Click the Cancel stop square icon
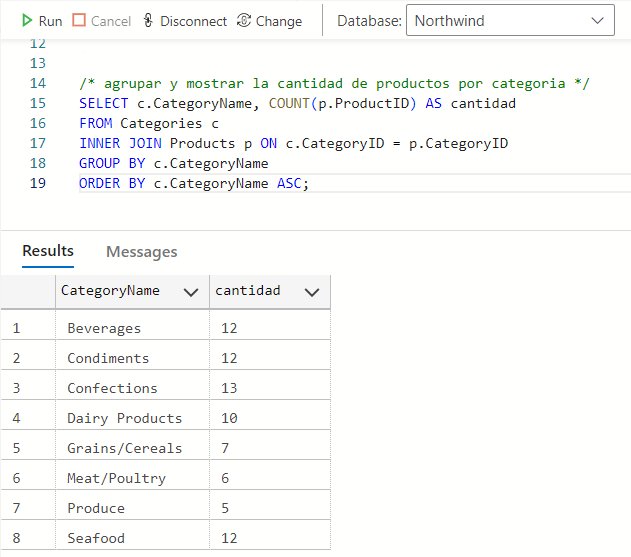The height and width of the screenshot is (557, 631). (x=79, y=21)
